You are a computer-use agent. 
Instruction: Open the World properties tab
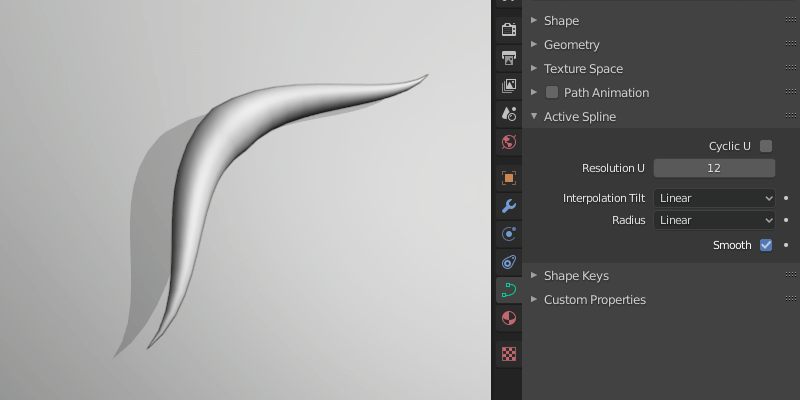coord(509,142)
